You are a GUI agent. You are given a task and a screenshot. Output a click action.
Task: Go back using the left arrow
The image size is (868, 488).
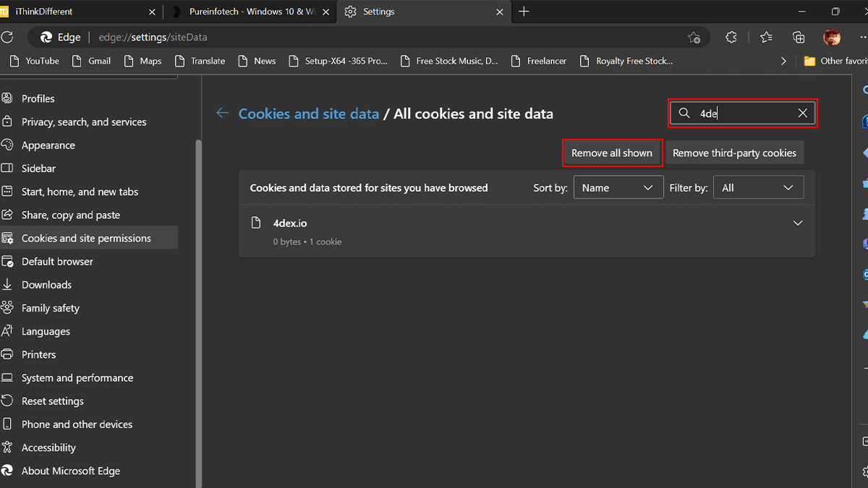pyautogui.click(x=222, y=114)
